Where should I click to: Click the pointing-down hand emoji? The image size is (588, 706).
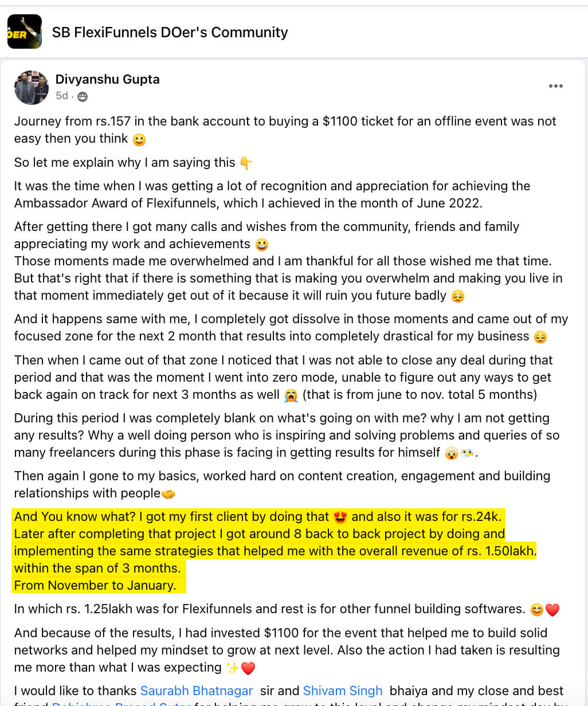[x=246, y=163]
